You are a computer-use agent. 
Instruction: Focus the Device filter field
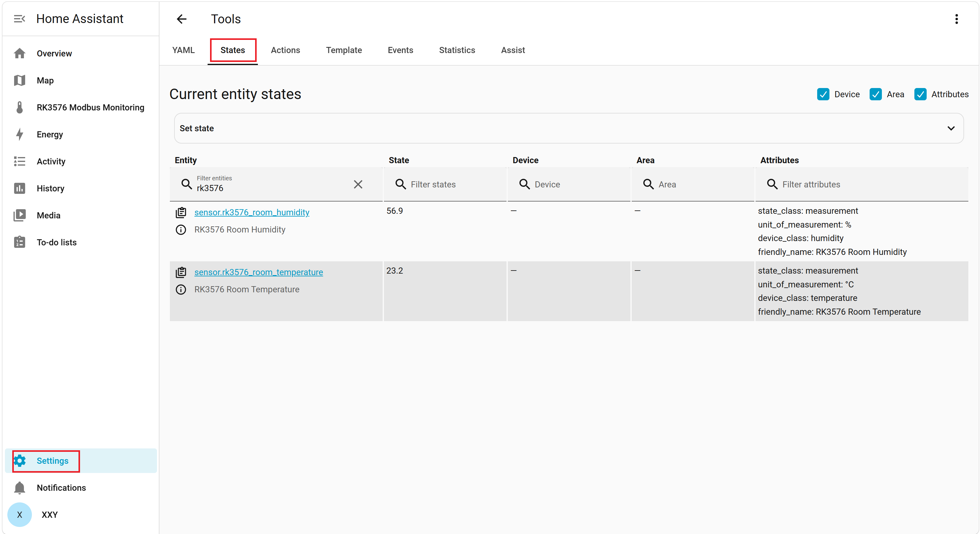coord(569,184)
